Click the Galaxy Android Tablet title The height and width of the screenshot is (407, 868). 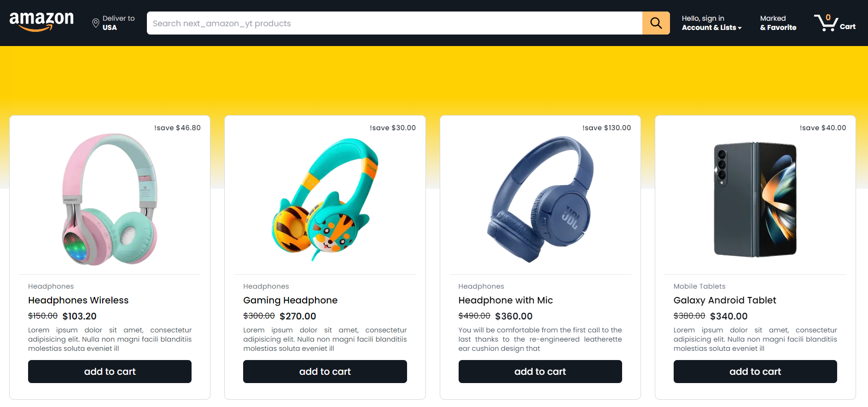[724, 300]
